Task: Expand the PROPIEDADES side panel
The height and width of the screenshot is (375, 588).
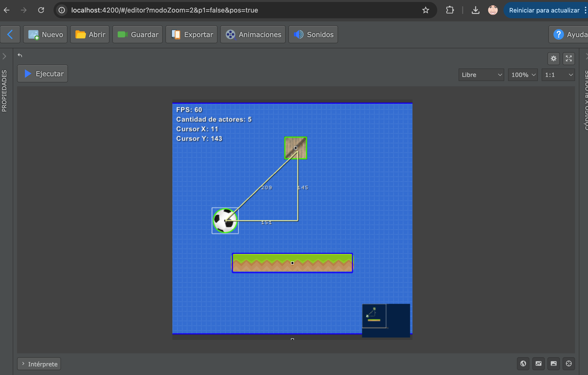Action: tap(4, 56)
